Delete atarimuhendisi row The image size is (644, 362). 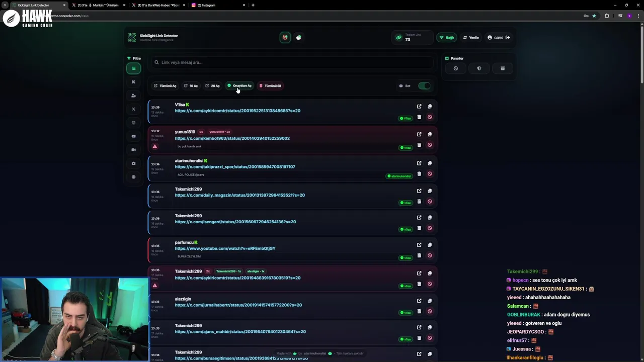419,174
